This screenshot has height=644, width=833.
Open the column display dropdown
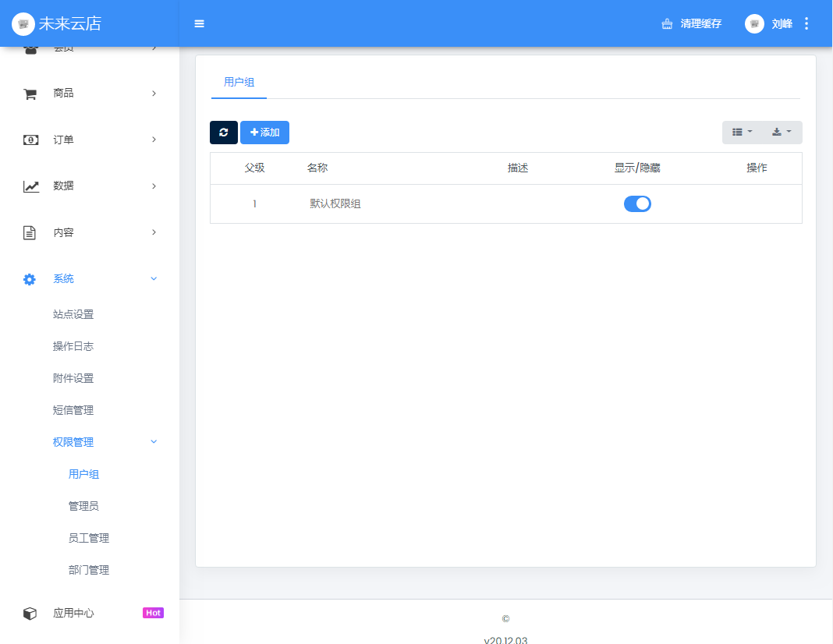(742, 133)
